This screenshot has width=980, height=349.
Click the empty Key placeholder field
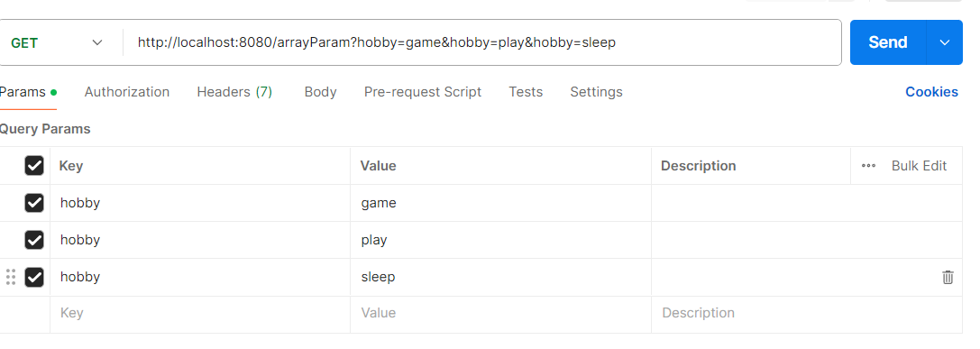[x=200, y=313]
